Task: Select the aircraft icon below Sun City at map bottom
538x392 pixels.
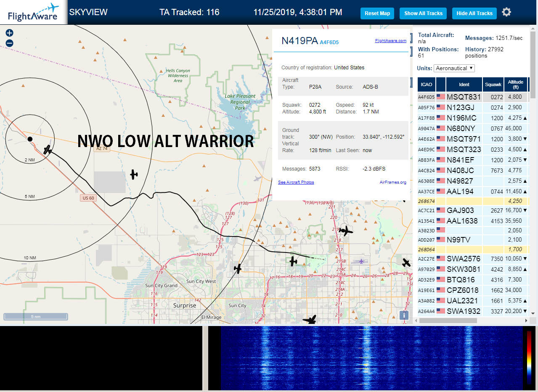Action: tap(310, 320)
